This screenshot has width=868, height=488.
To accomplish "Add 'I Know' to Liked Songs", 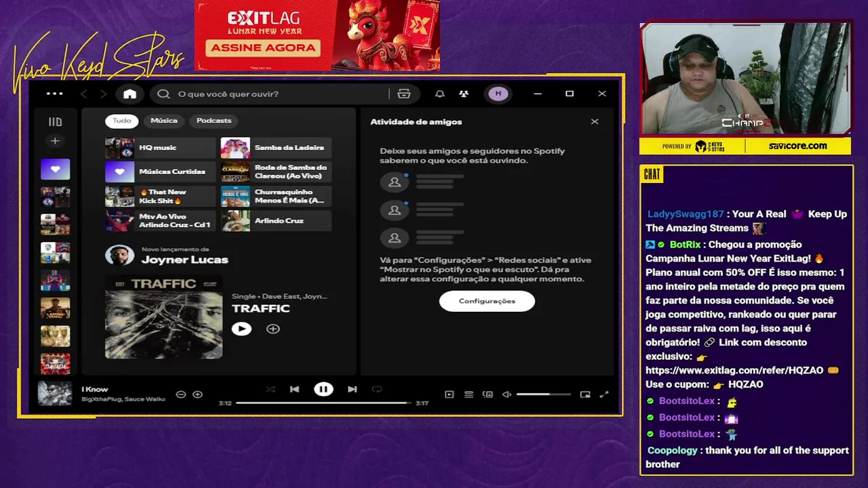I will click(x=197, y=394).
